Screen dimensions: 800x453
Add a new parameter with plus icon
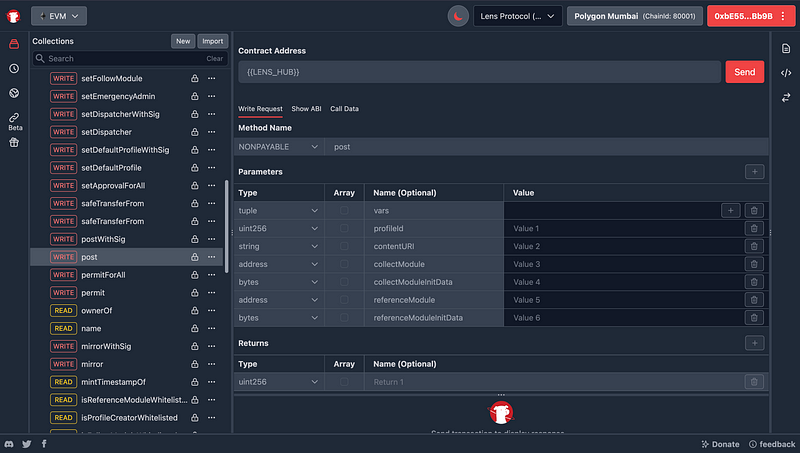click(755, 172)
